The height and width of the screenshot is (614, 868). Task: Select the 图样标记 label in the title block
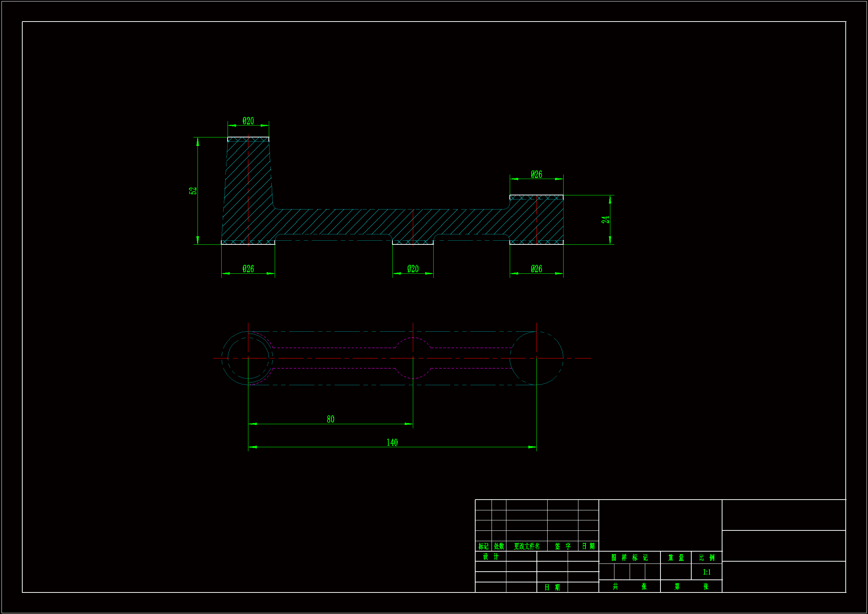click(629, 558)
